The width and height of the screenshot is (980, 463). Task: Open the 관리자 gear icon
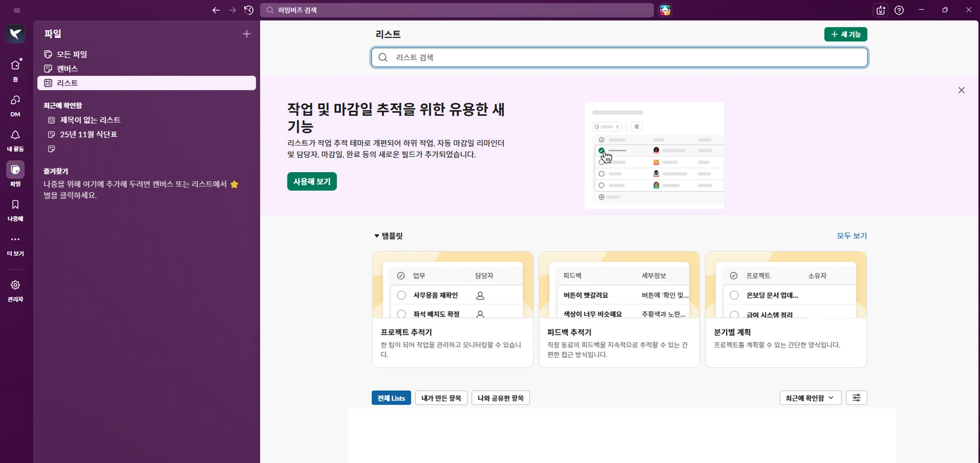coord(15,285)
